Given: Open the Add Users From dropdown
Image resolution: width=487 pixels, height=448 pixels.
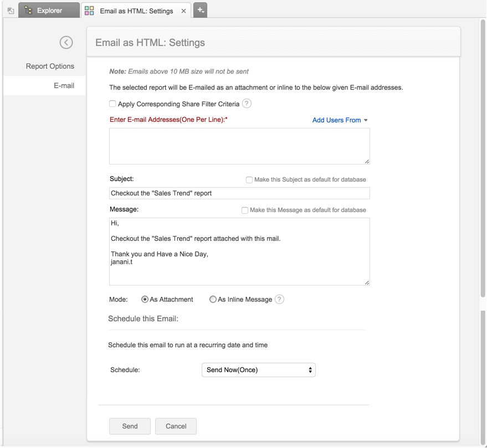Looking at the screenshot, I should [x=340, y=120].
